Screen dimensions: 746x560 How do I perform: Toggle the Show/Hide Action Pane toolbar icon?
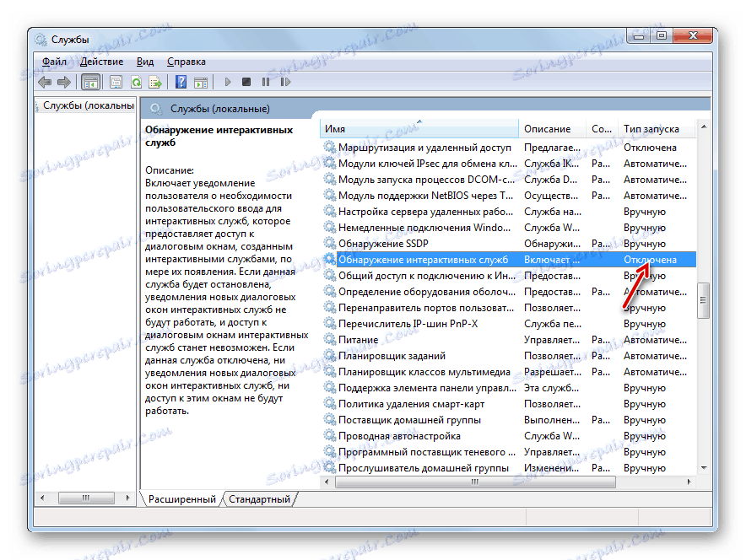[201, 83]
